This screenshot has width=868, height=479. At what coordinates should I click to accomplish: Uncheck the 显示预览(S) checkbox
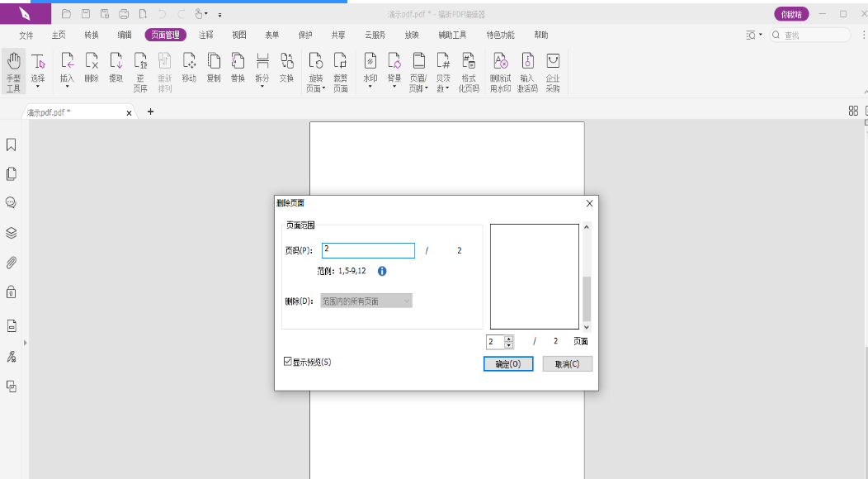pos(288,362)
